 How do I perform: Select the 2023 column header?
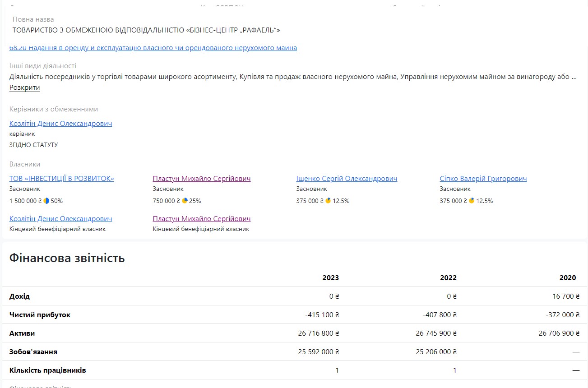330,278
